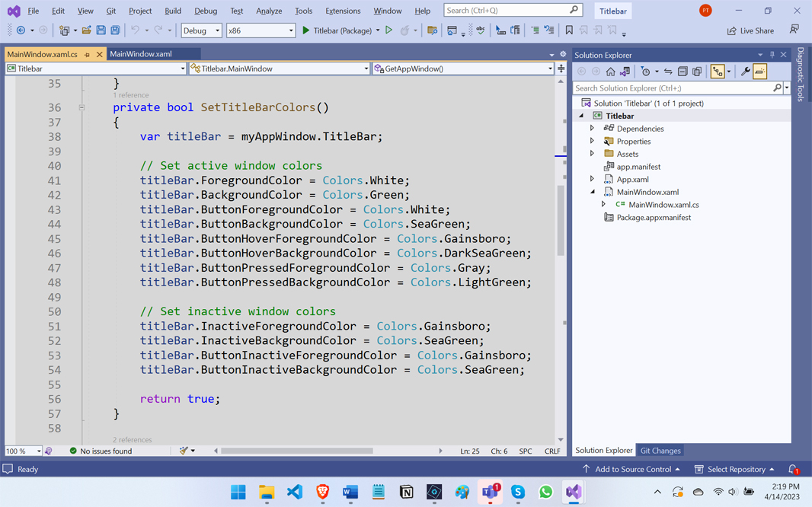Viewport: 812px width, 507px height.
Task: Open the Brave browser from the taskbar
Action: coord(322,493)
